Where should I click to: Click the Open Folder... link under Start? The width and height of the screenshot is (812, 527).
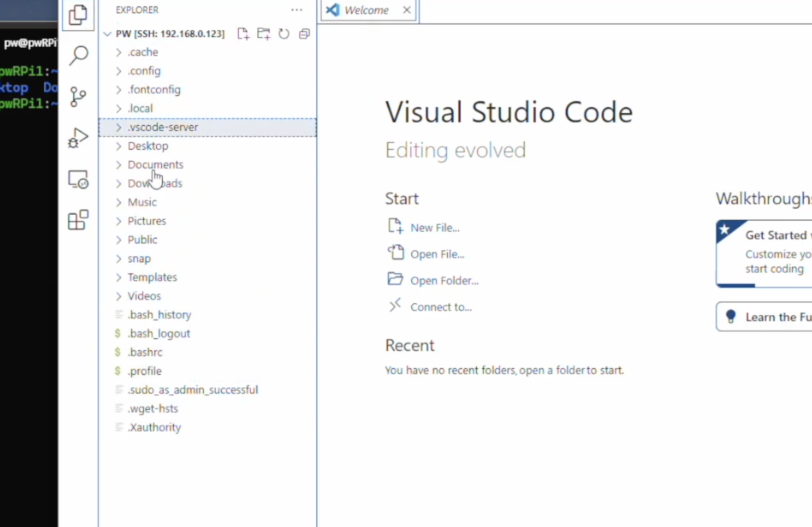[444, 280]
